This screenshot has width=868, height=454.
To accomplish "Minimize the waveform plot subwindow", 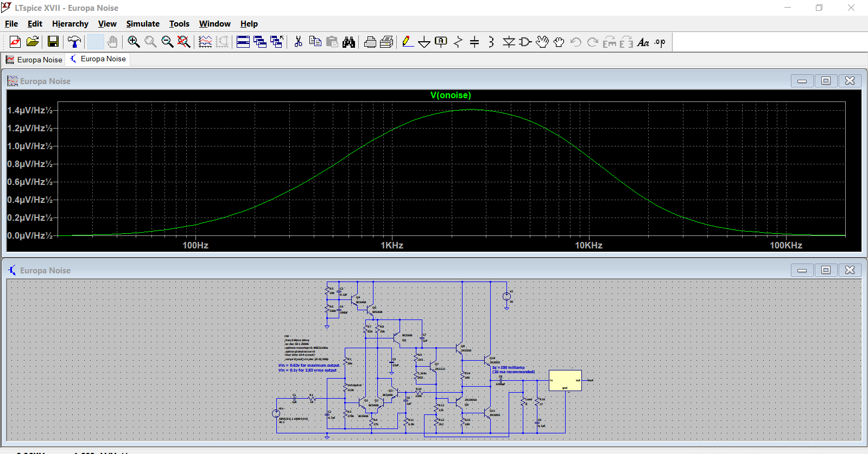I will 802,81.
